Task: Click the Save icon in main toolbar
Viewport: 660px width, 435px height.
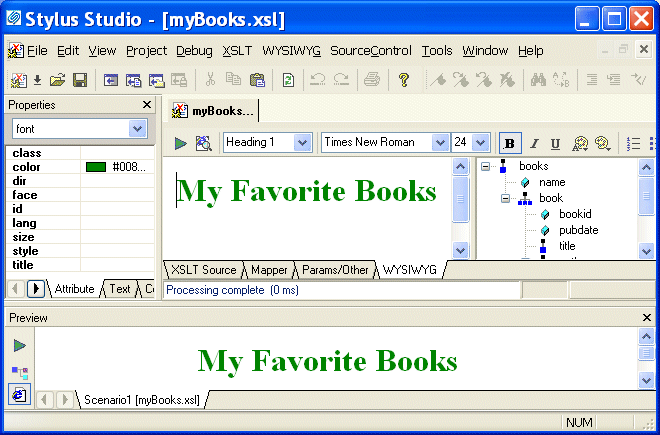Action: tap(79, 80)
